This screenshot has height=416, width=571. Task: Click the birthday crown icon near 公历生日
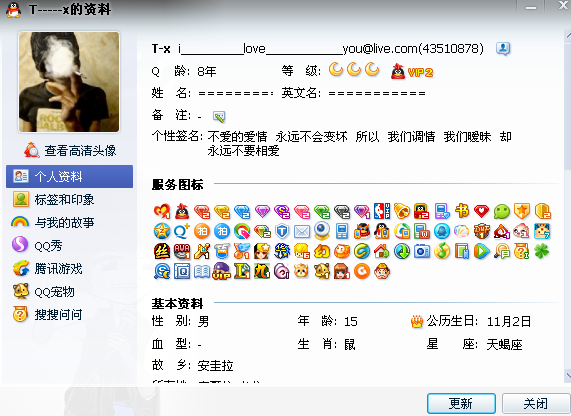pos(417,322)
